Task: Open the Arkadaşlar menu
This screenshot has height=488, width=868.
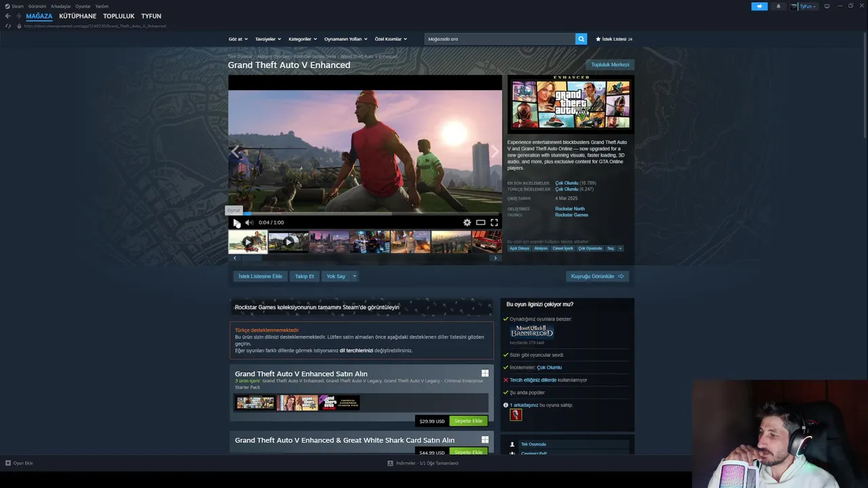Action: (60, 6)
